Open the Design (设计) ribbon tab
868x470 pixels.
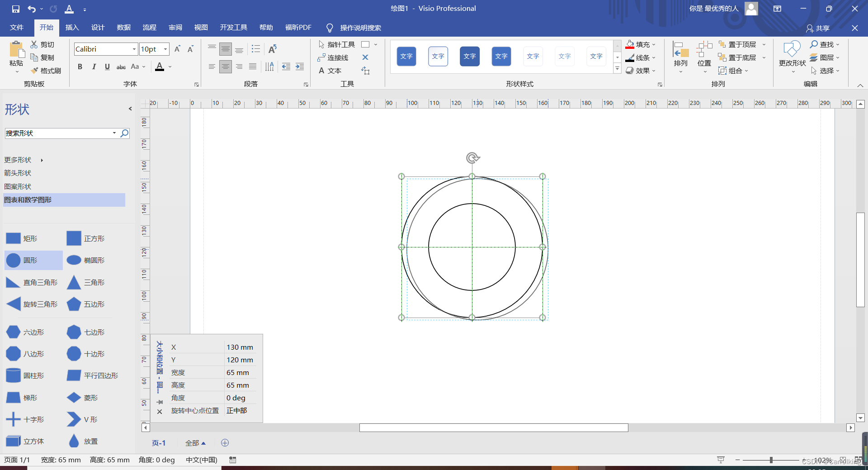98,28
